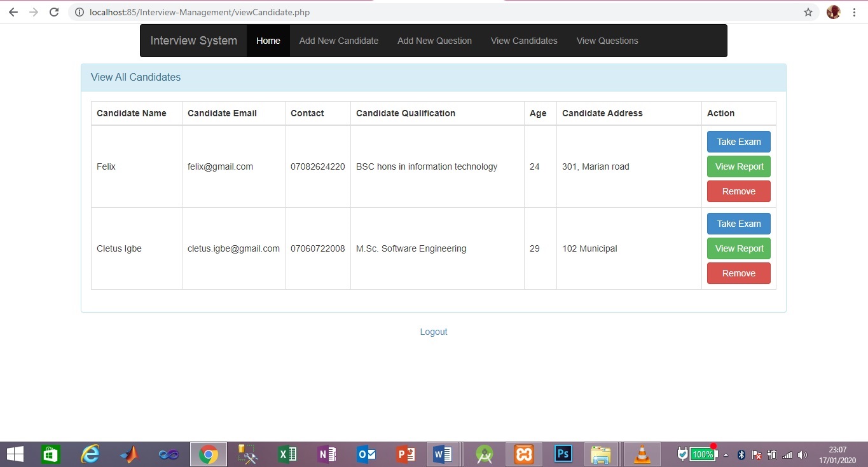
Task: Open Bluetooth settings from the system tray
Action: pyautogui.click(x=740, y=454)
